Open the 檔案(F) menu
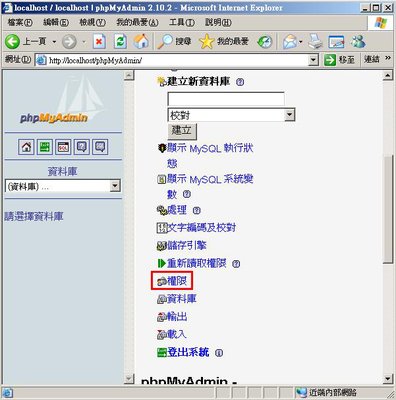 20,22
